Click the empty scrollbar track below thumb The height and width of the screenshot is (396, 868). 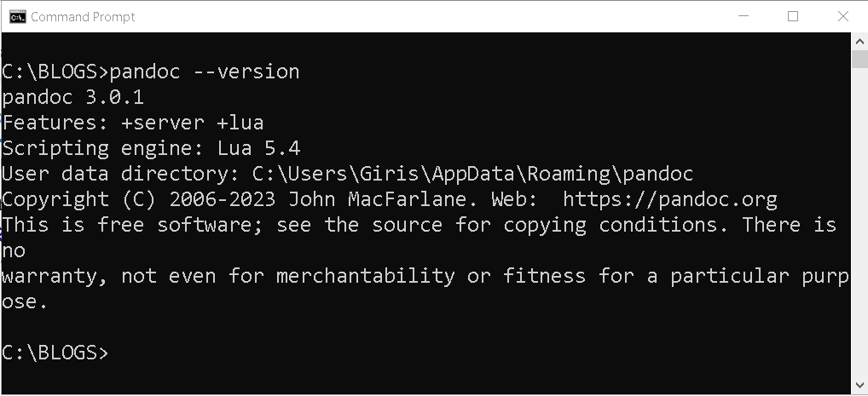859,221
